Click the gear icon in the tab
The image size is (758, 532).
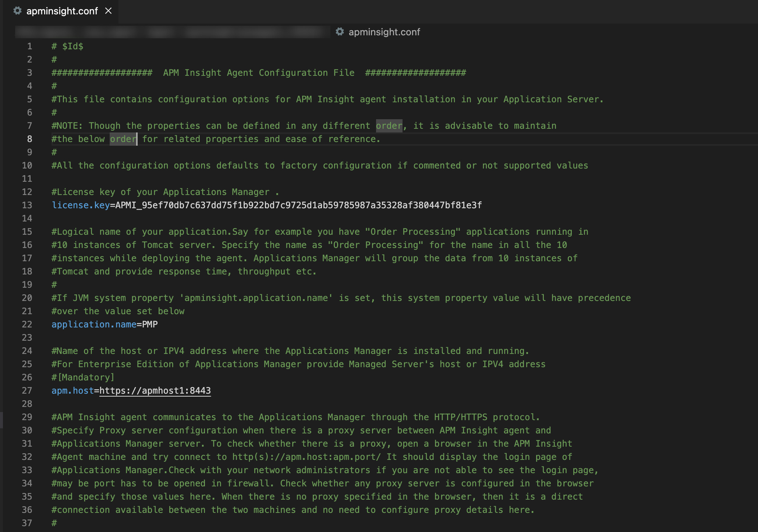pyautogui.click(x=17, y=11)
